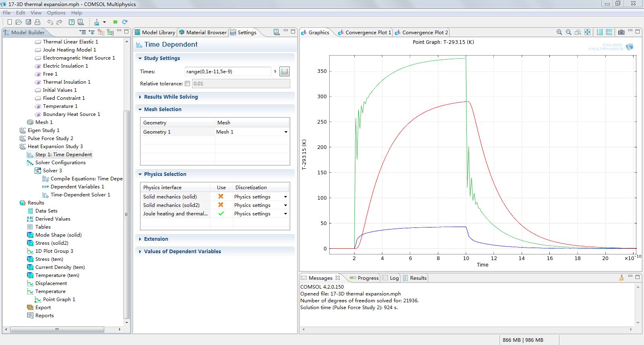Switch to the Convergence Plot 1 tab
The image size is (644, 345).
pos(368,33)
